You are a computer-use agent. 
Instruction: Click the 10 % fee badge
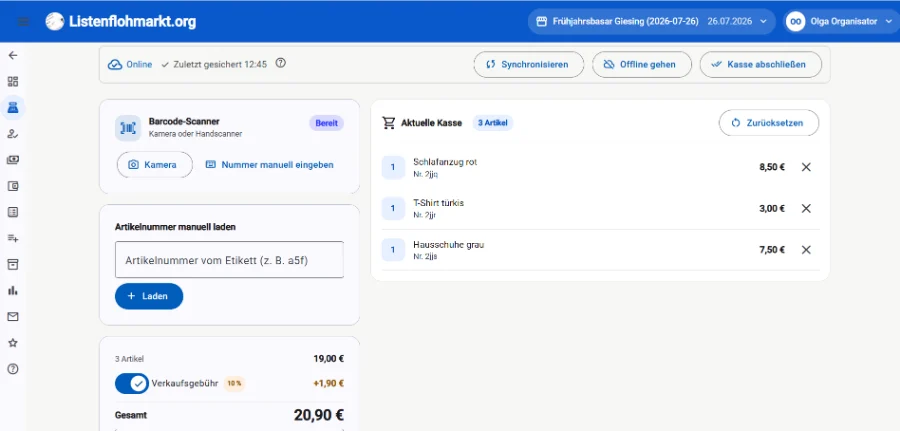pyautogui.click(x=234, y=383)
